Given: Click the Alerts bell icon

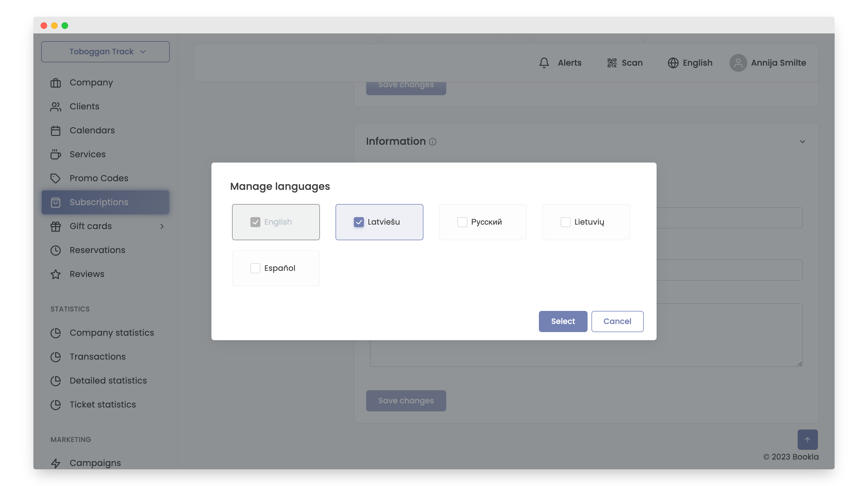Looking at the screenshot, I should [544, 63].
